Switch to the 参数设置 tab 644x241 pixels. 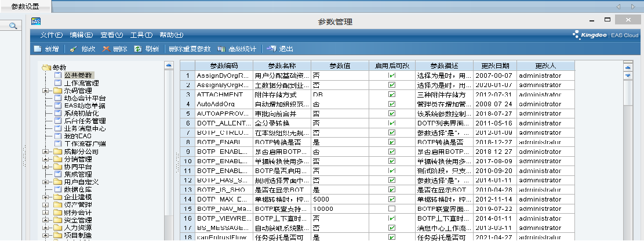[x=26, y=6]
